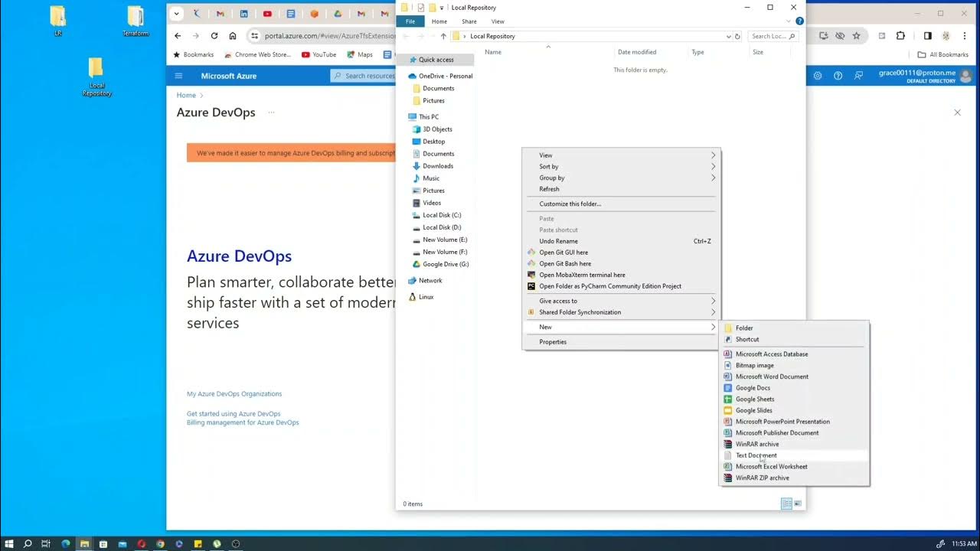Choose Text Document from New submenu
Image resolution: width=980 pixels, height=551 pixels.
(x=795, y=455)
